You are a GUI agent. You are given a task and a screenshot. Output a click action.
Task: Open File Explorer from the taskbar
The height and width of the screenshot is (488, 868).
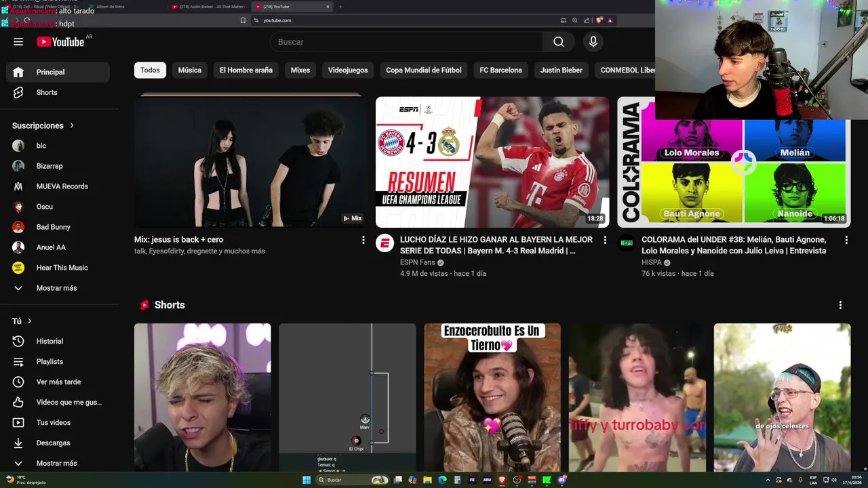tap(427, 480)
